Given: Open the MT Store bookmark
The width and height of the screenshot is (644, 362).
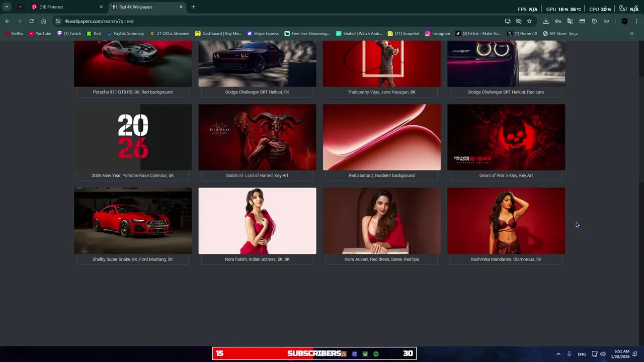Looking at the screenshot, I should (560, 34).
